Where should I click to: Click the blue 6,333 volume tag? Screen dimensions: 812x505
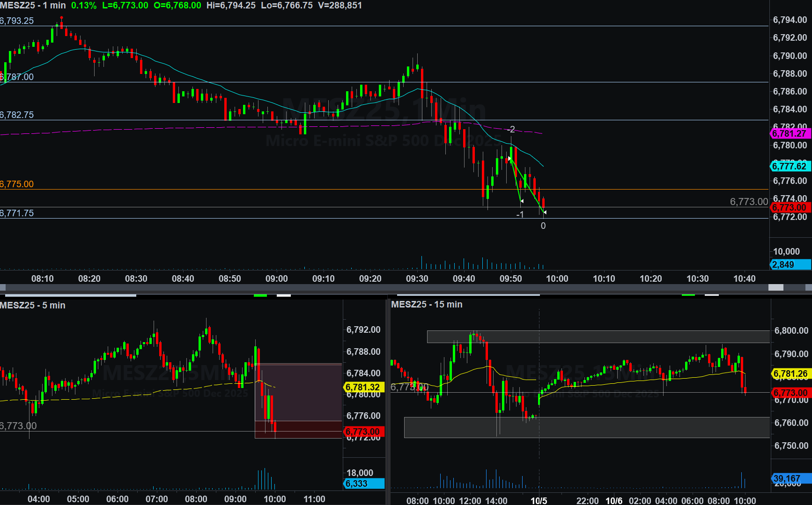point(363,483)
